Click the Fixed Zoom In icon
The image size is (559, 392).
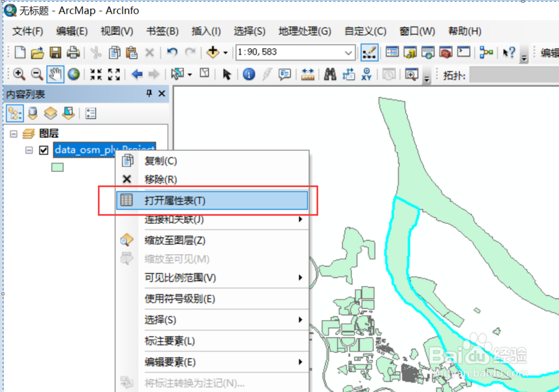click(x=96, y=74)
